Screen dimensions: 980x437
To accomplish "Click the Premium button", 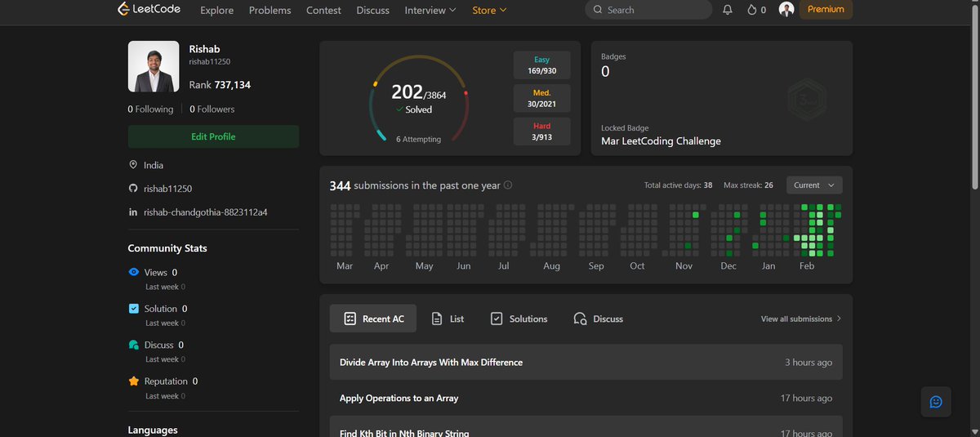I will (x=826, y=10).
